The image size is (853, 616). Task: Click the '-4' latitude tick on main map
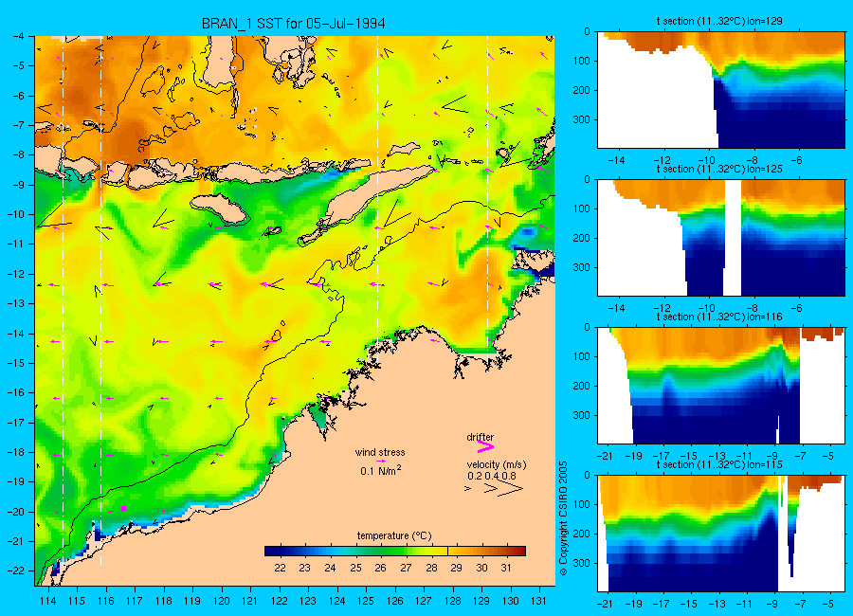coord(19,36)
